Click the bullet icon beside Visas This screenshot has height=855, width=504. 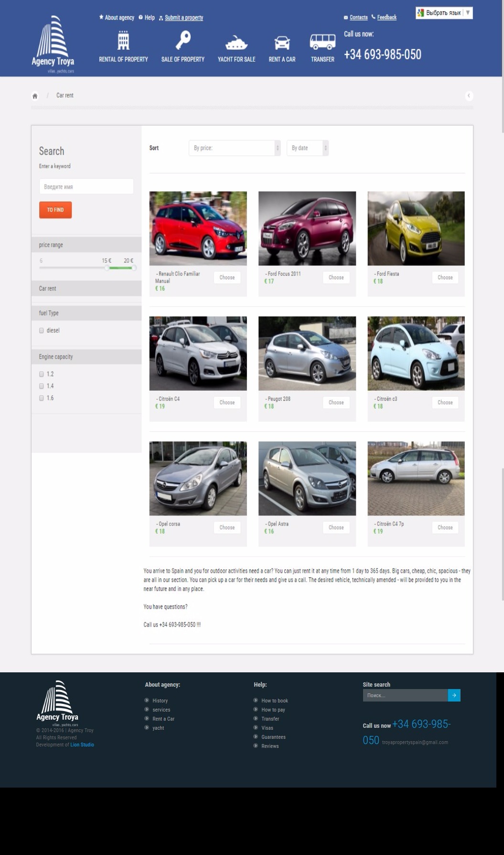tap(256, 727)
